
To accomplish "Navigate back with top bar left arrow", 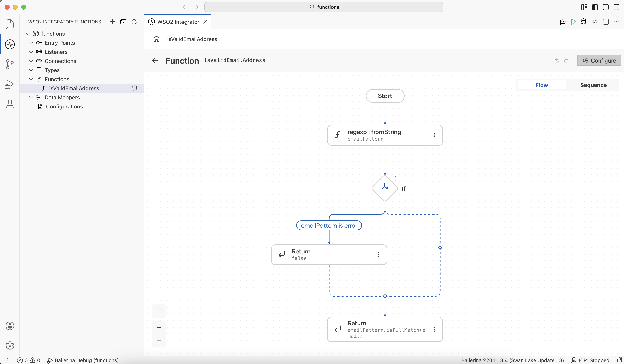I will point(185,7).
